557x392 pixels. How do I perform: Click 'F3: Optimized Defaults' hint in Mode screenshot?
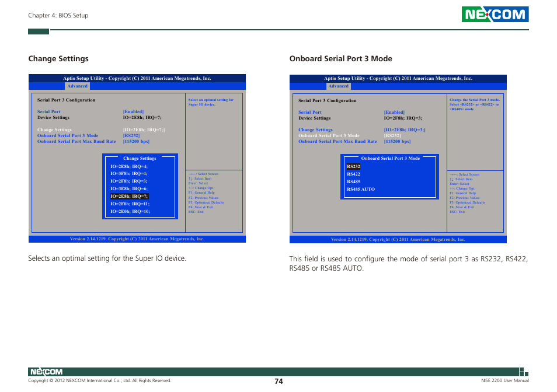467,202
